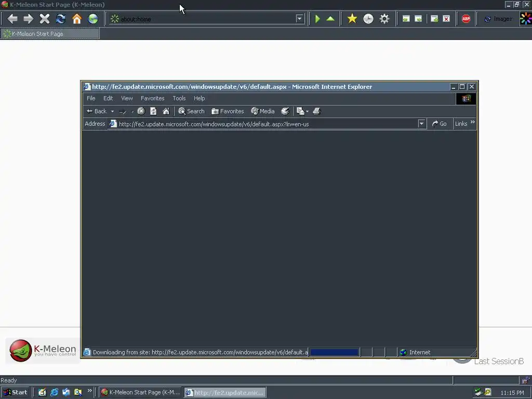Click Media button in IE toolbar

pos(262,111)
